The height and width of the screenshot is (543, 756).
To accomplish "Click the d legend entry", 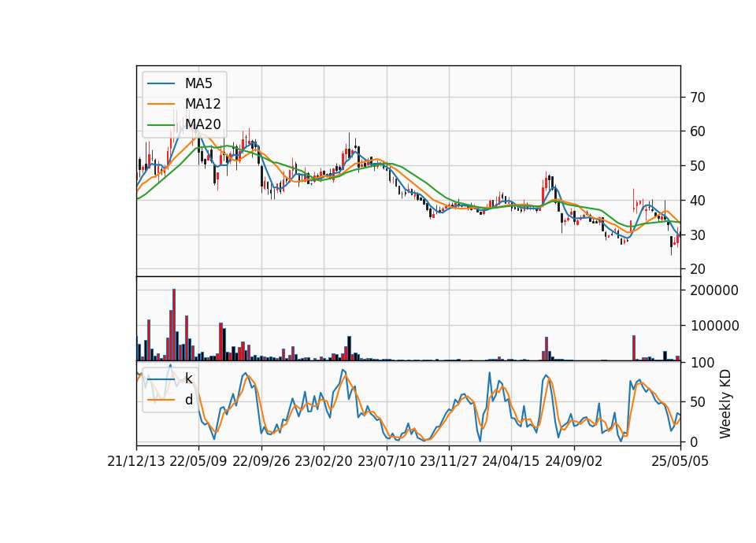I will pyautogui.click(x=170, y=400).
